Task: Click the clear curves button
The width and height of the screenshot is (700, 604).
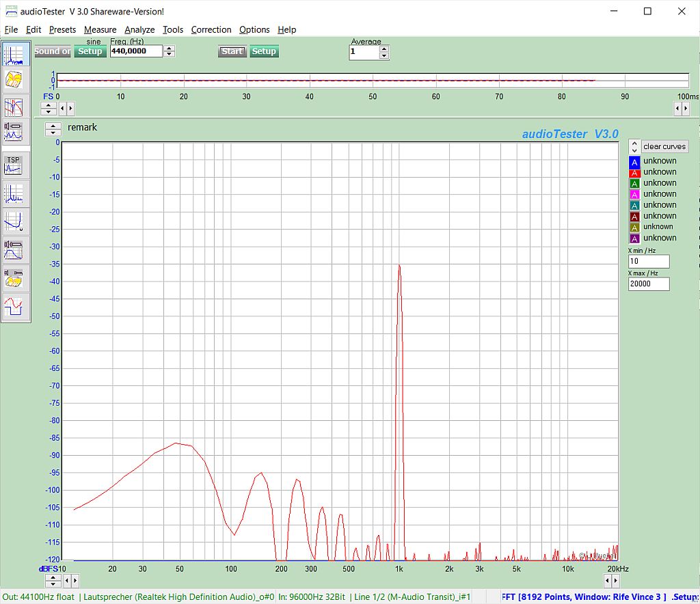Action: [x=664, y=146]
